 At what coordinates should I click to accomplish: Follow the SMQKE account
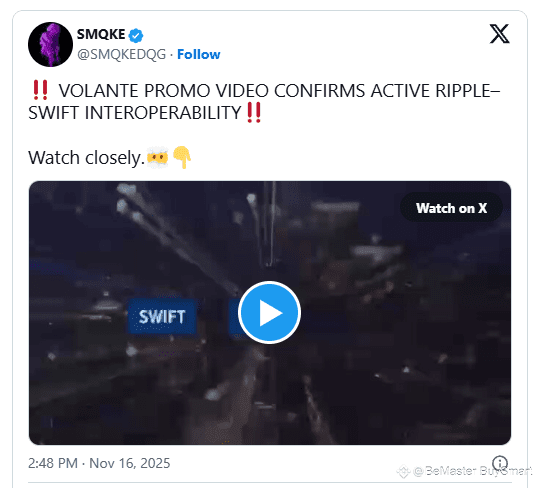point(199,54)
